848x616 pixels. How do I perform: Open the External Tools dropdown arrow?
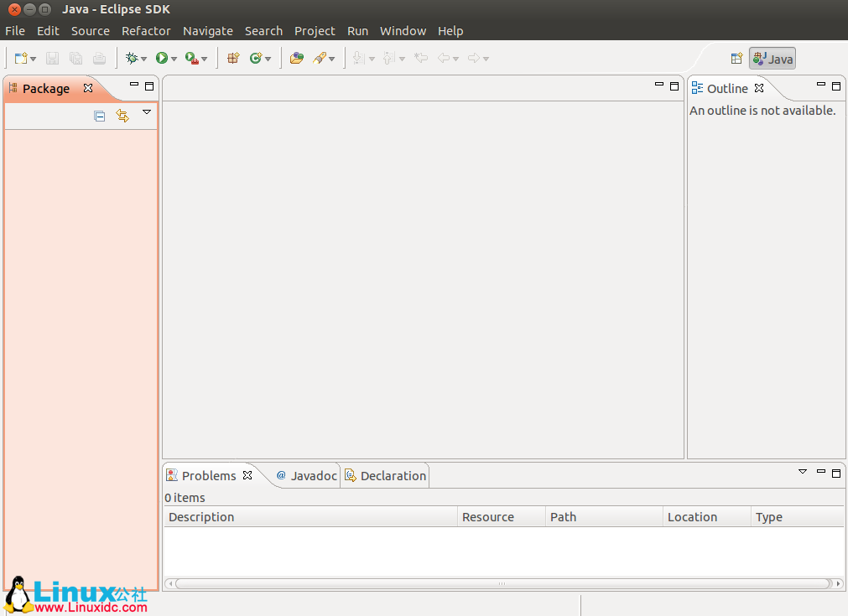(x=205, y=59)
